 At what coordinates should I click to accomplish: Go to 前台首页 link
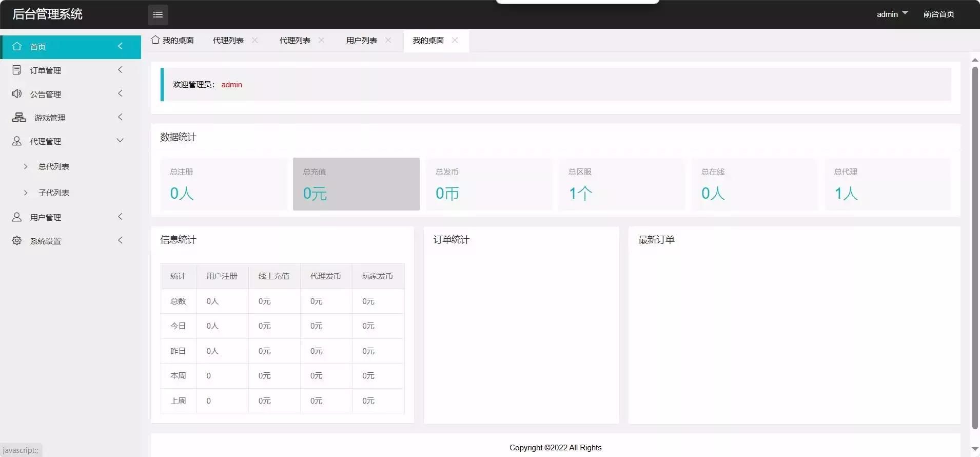938,14
